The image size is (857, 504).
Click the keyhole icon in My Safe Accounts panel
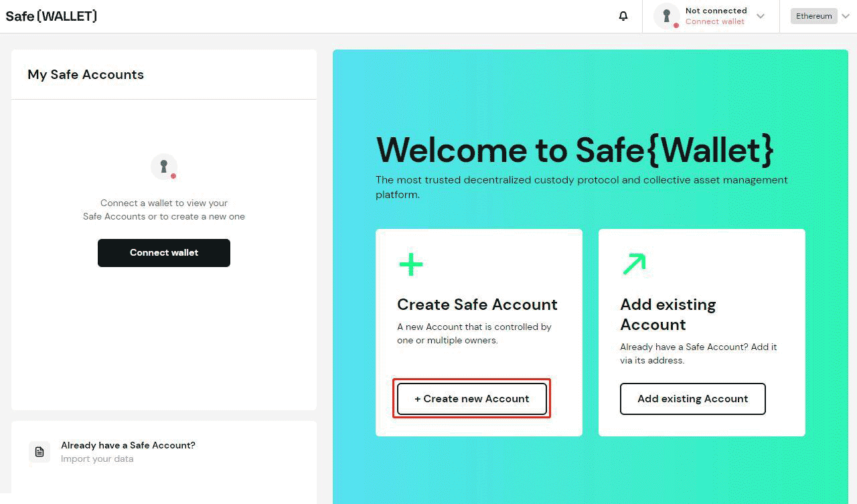[x=164, y=166]
